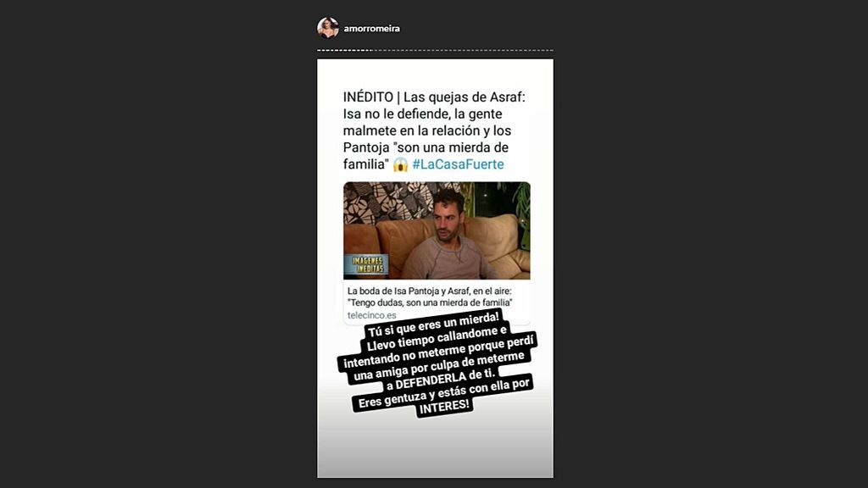
Task: Click the screaming face emoji in the headline
Action: click(400, 164)
